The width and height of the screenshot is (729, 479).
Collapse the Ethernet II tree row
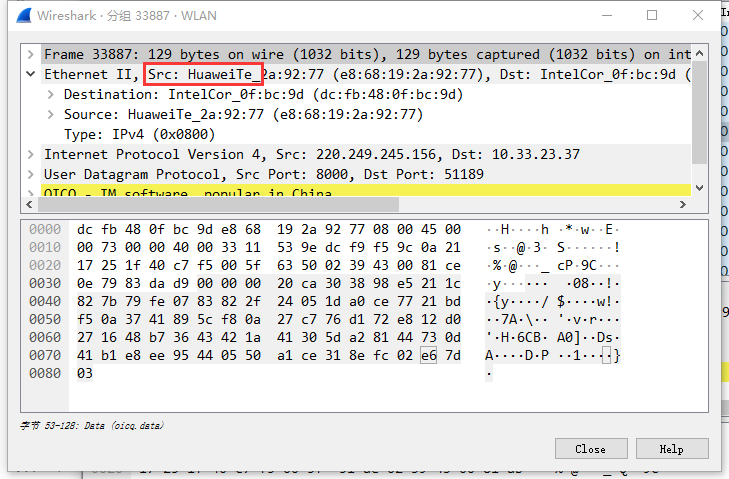coord(31,74)
